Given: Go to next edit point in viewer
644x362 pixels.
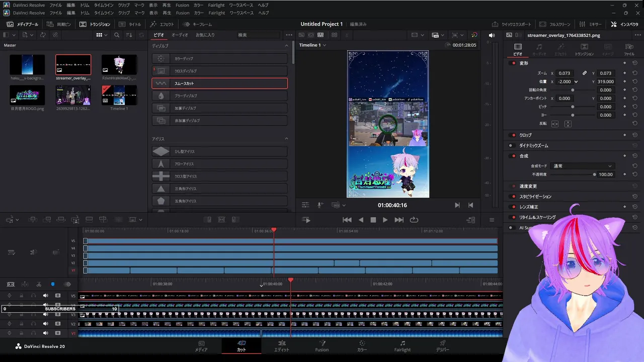Looking at the screenshot, I should tap(457, 205).
